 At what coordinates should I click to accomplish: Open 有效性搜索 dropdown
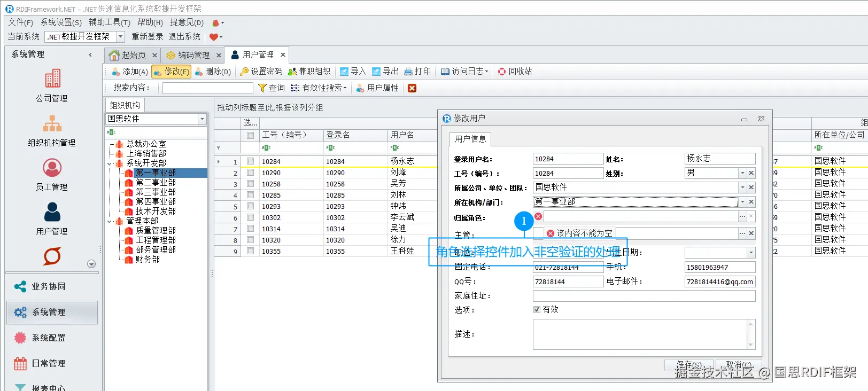tap(319, 88)
